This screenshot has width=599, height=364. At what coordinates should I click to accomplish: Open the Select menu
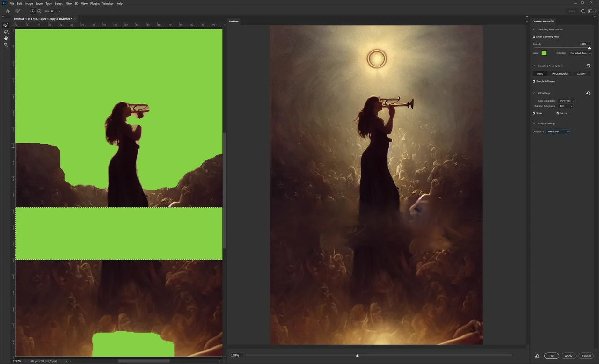tap(58, 3)
